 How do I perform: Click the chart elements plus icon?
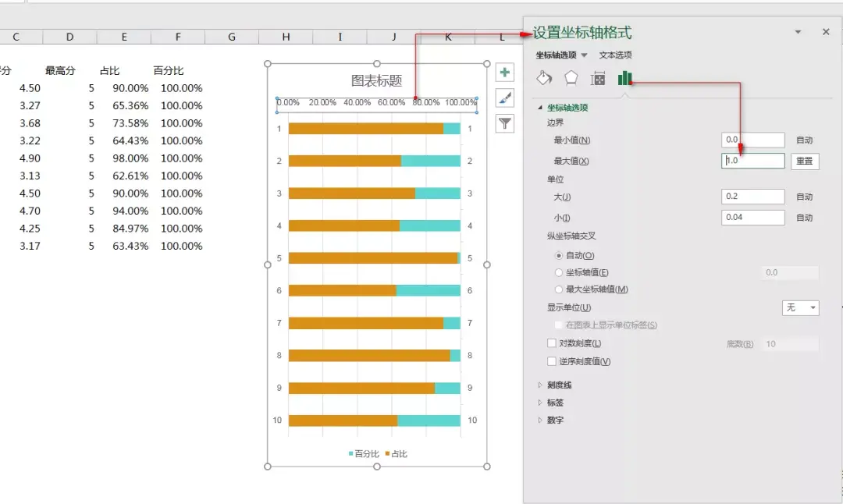coord(505,71)
